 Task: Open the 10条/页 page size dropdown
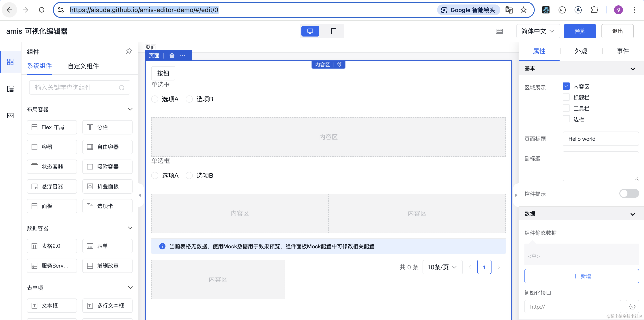[442, 267]
